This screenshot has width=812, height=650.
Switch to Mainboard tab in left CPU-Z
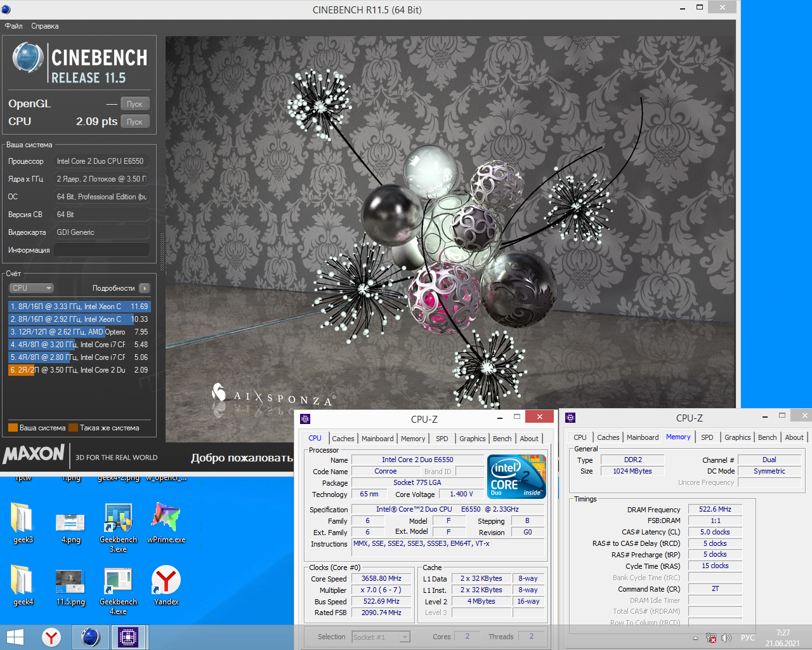coord(377,439)
